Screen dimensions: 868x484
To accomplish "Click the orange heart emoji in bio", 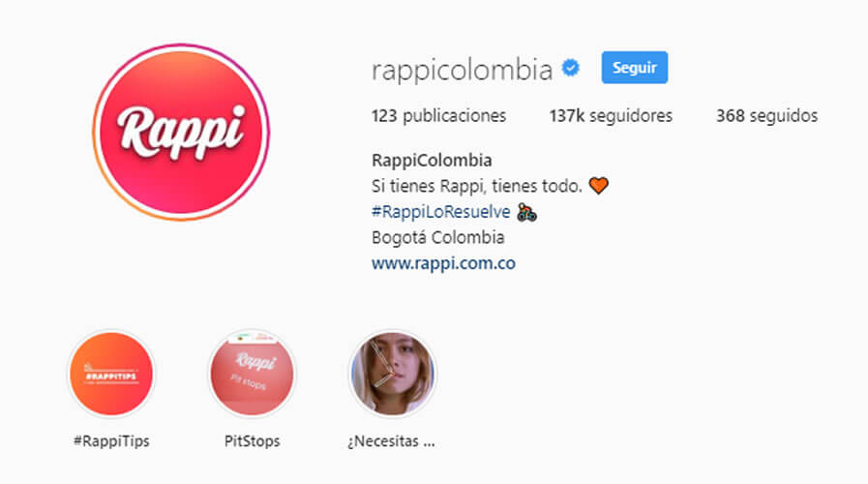I will [598, 186].
